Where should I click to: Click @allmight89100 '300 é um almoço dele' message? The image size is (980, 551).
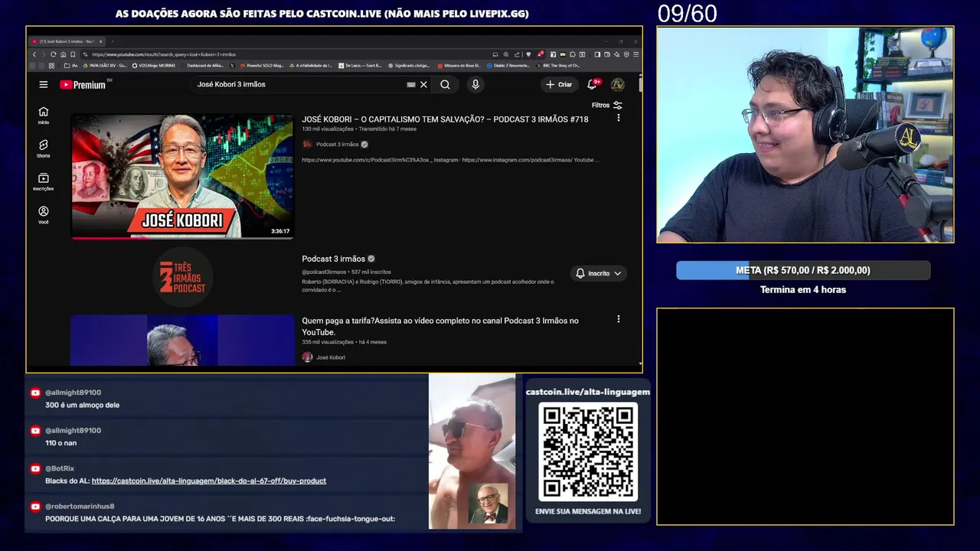(x=82, y=405)
